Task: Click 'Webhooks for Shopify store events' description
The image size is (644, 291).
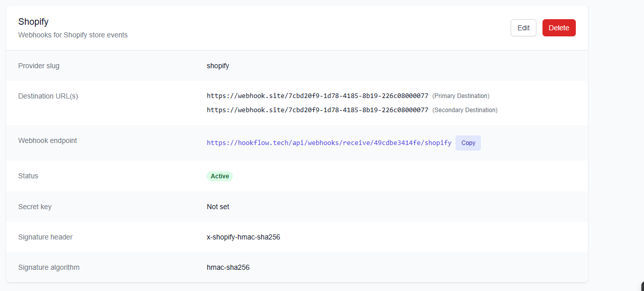Action: tap(73, 35)
